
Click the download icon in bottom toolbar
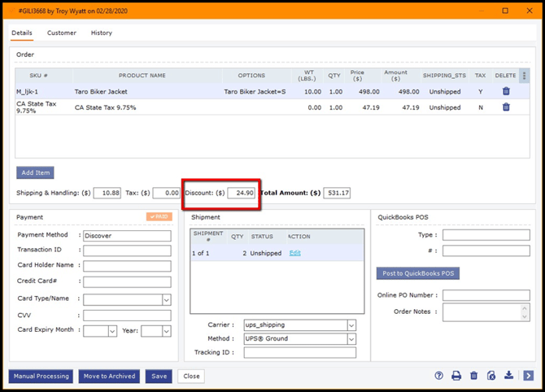pos(509,376)
